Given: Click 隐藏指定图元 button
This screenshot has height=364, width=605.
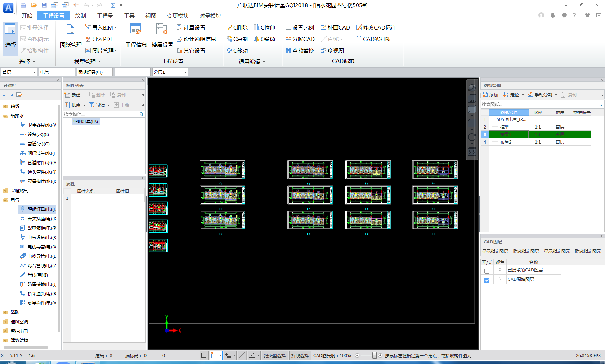Looking at the screenshot, I should [588, 251].
